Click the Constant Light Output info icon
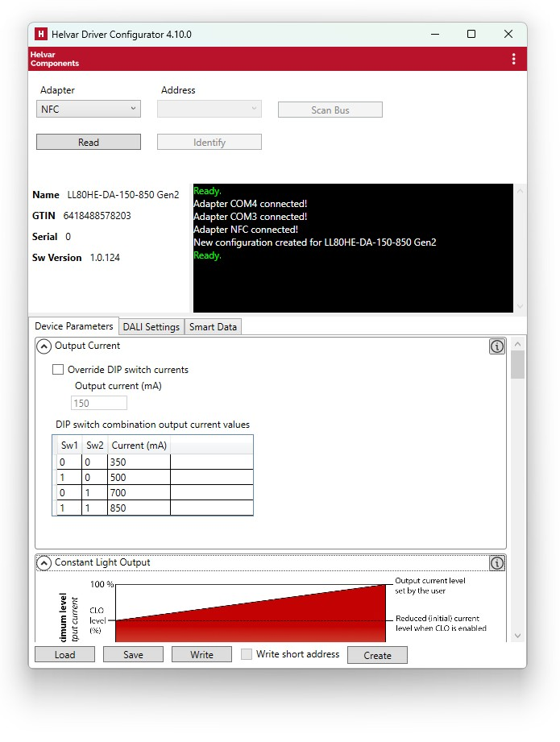 point(497,563)
